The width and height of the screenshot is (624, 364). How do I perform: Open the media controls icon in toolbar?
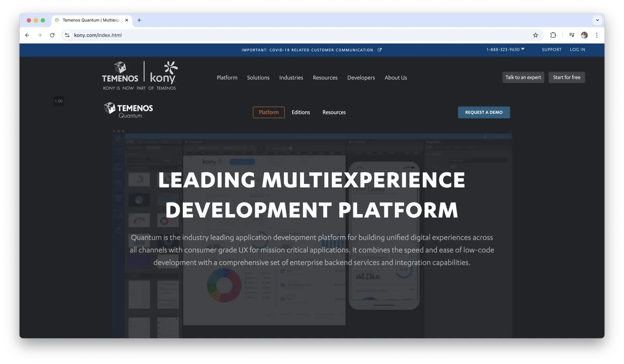coord(571,35)
